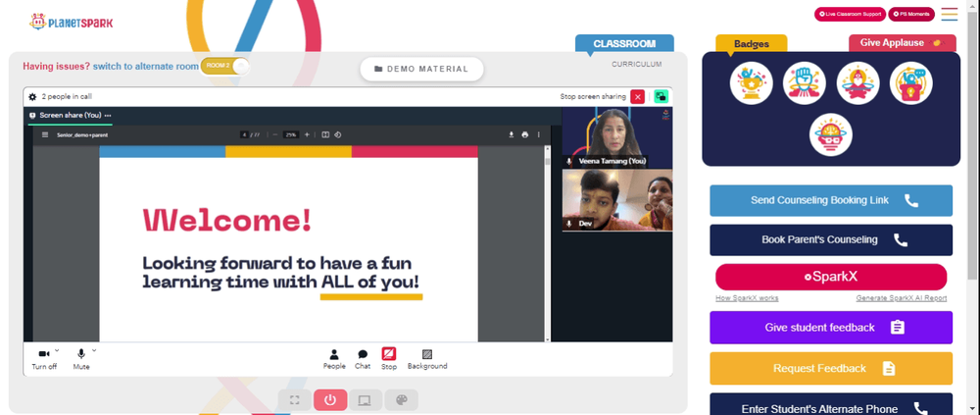This screenshot has width=980, height=415.
Task: Award the raised fist badge
Action: [804, 83]
